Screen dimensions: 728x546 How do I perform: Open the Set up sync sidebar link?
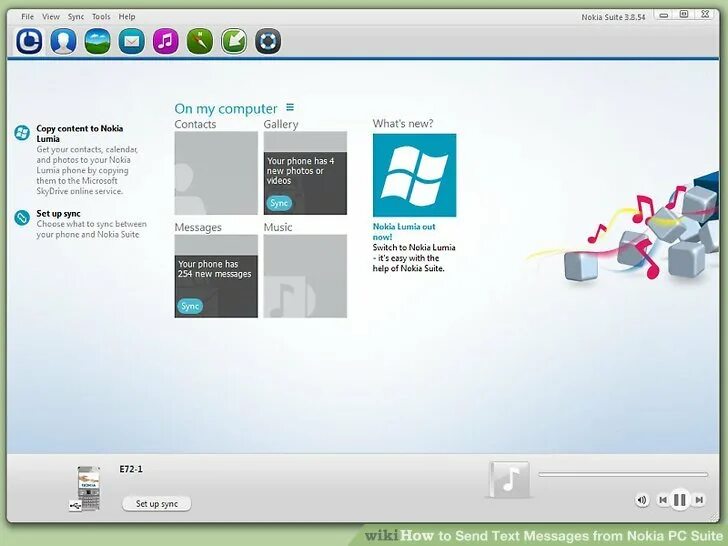(58, 214)
